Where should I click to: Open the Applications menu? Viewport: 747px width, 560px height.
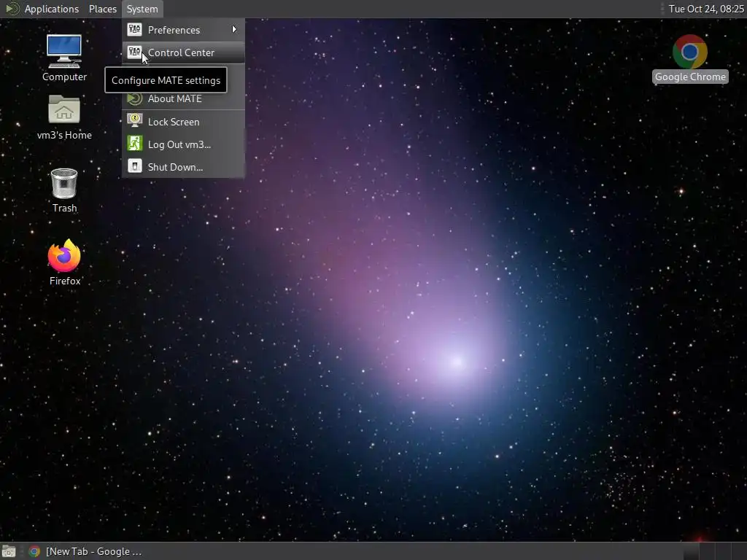point(52,9)
